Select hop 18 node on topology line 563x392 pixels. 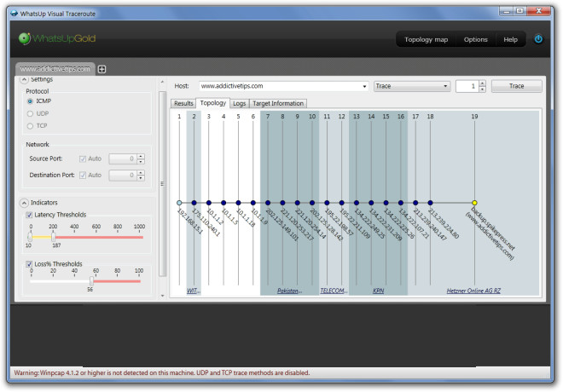click(430, 203)
